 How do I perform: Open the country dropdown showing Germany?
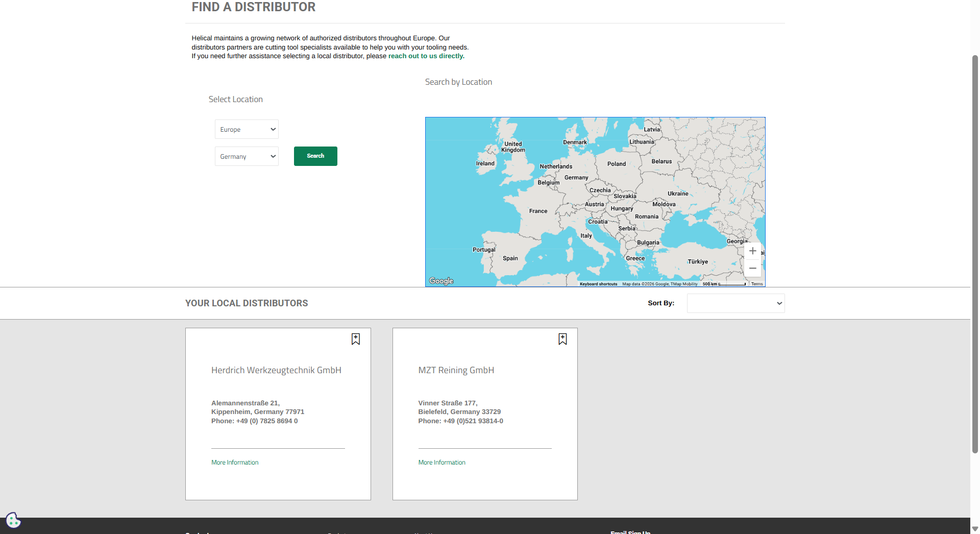pyautogui.click(x=247, y=156)
